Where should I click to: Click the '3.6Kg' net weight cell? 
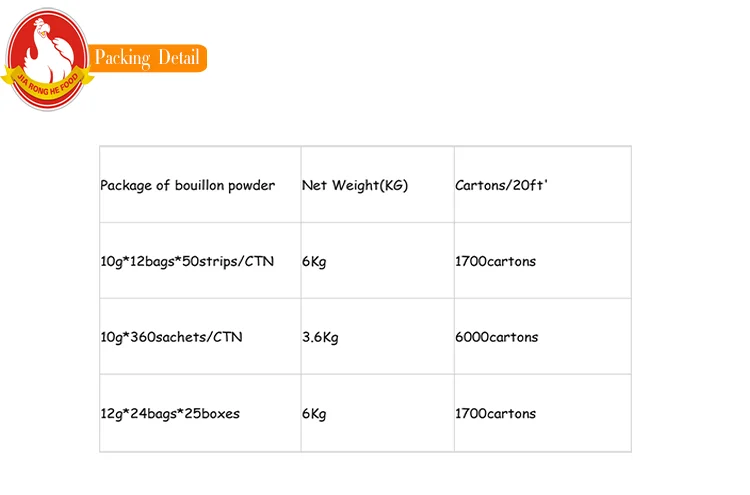point(320,337)
